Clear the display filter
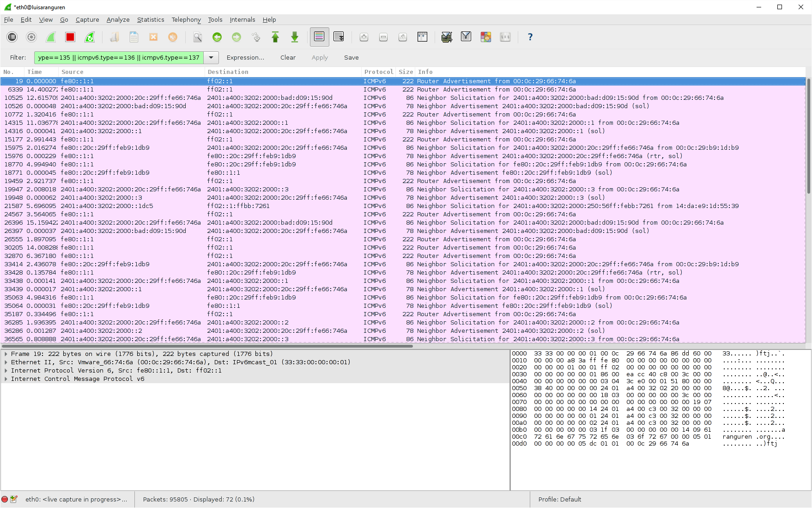The image size is (812, 508). pos(288,58)
